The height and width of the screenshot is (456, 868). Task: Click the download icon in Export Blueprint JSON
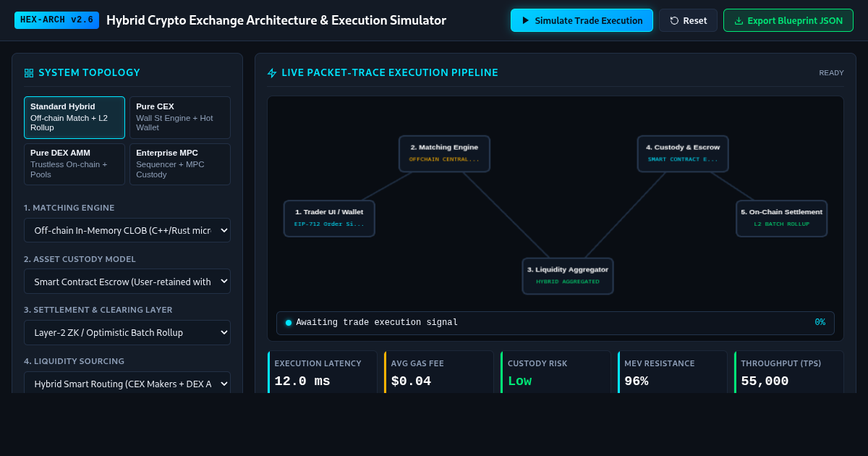[x=739, y=20]
